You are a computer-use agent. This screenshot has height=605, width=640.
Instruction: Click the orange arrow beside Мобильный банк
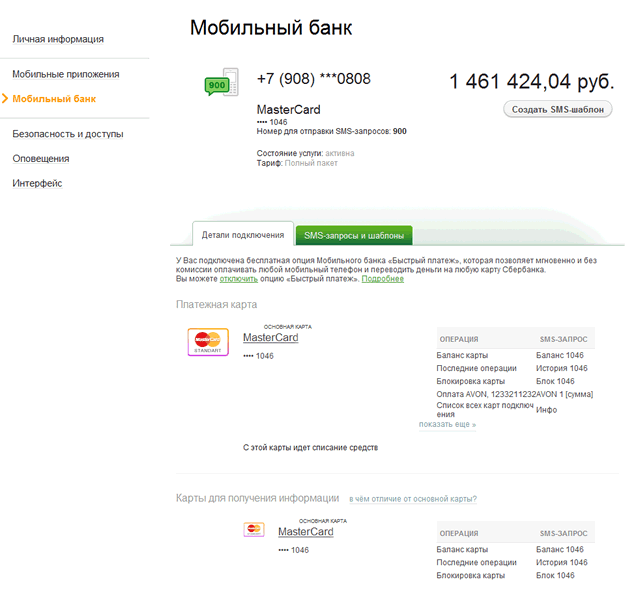[x=5, y=98]
